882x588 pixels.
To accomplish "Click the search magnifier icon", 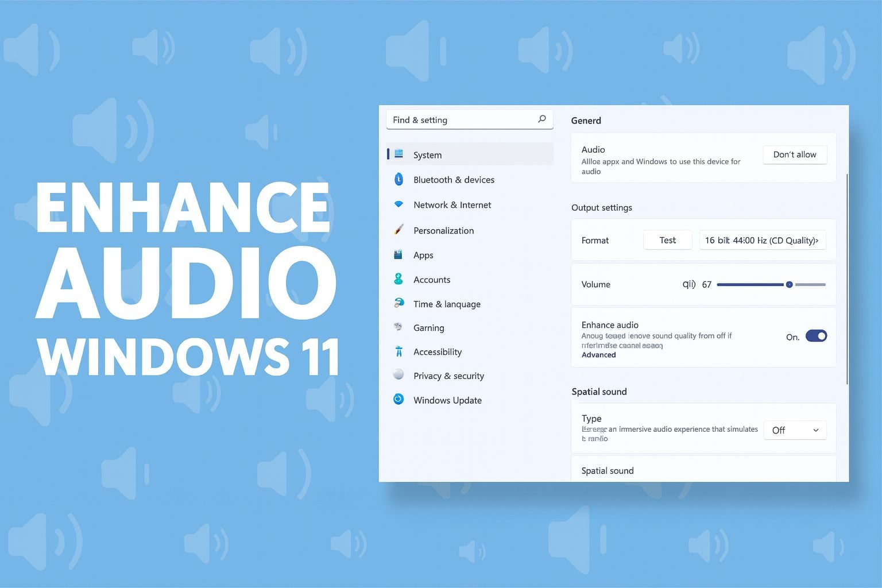I will point(541,119).
